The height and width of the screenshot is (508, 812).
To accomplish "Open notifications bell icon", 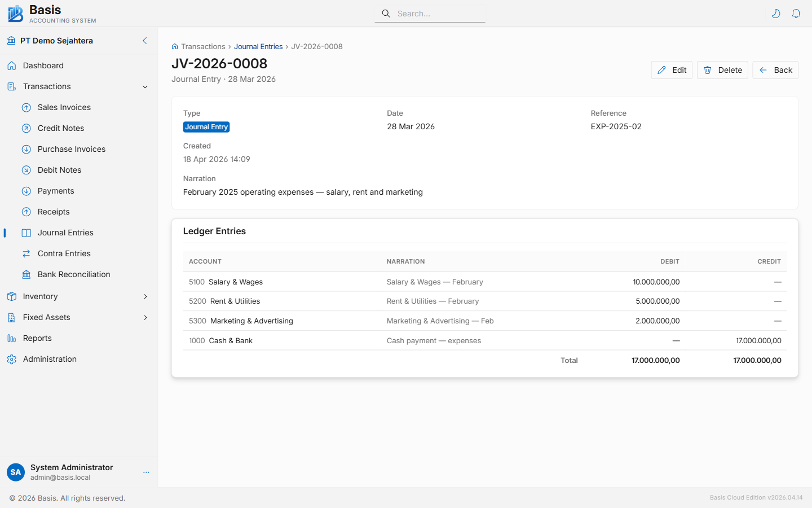I will tap(796, 14).
